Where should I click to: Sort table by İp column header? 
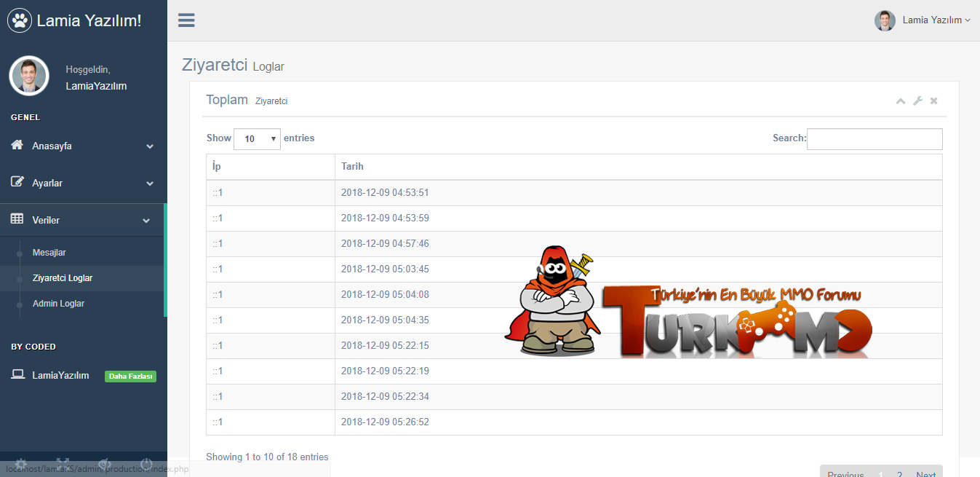tap(271, 167)
